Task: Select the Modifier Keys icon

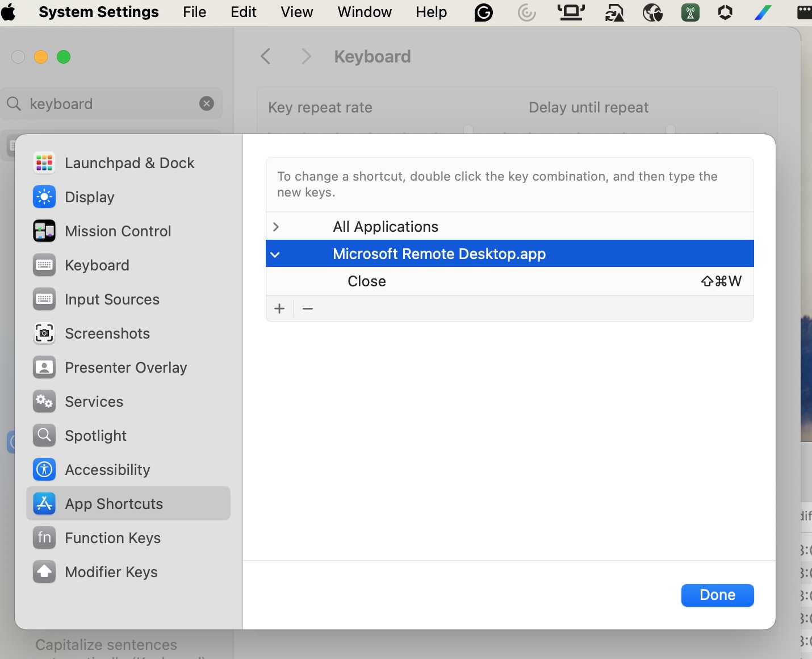Action: pos(44,572)
